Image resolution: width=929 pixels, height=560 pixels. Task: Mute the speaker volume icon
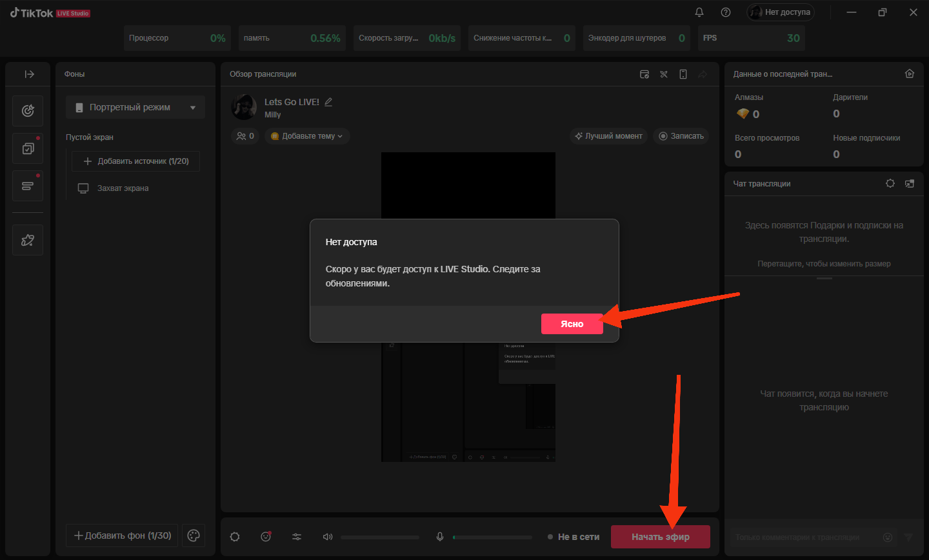point(328,537)
